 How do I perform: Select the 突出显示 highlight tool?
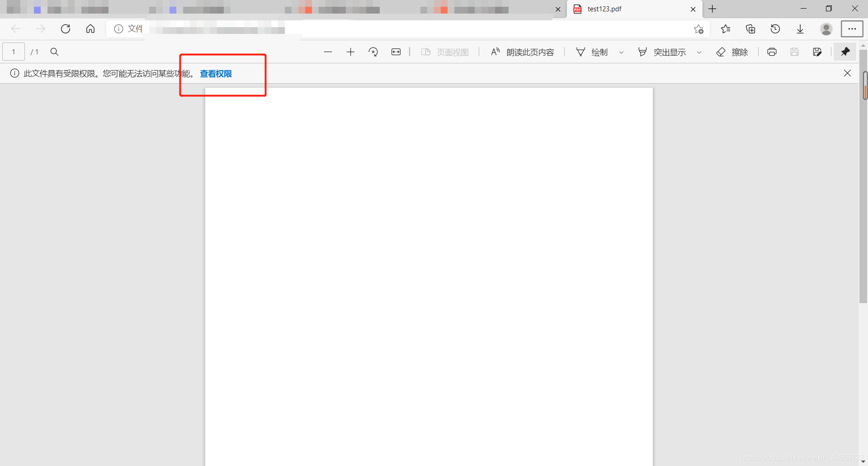click(662, 52)
